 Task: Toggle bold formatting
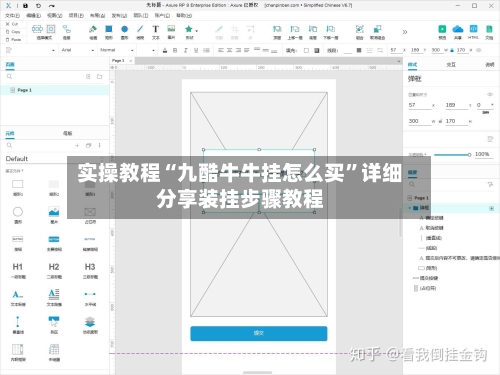[175, 50]
